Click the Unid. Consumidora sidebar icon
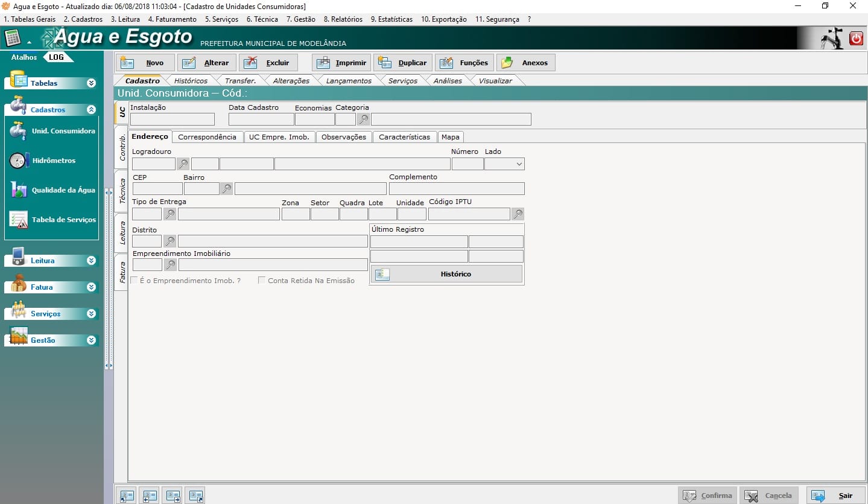 pyautogui.click(x=18, y=131)
